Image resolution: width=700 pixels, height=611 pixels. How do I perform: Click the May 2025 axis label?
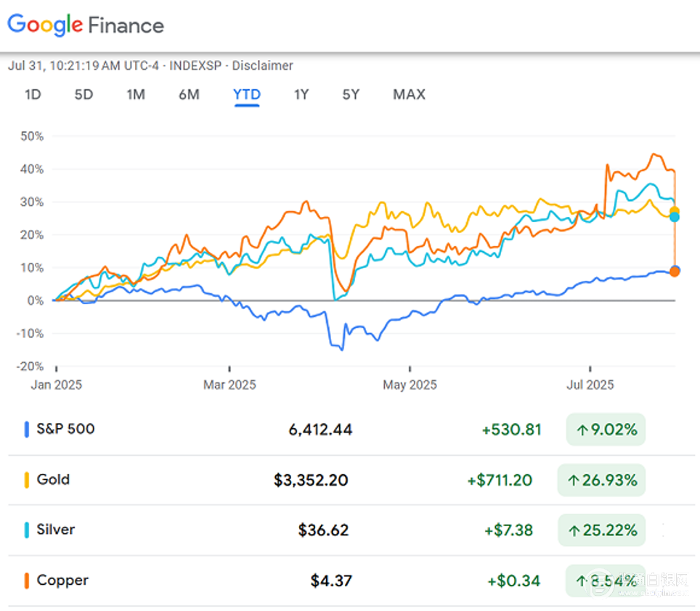point(410,385)
